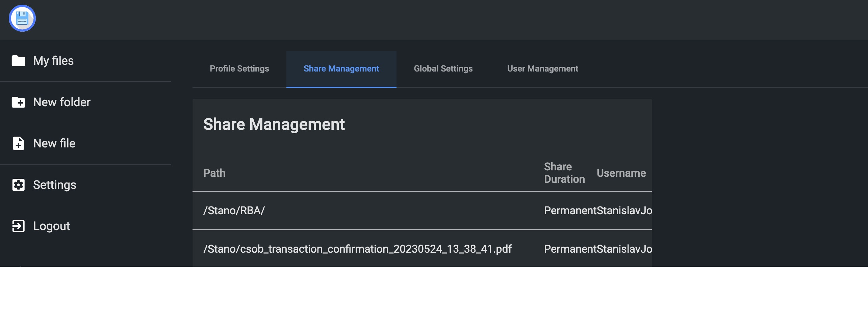Click the Logout arrow icon
Viewport: 868px width, 309px height.
[18, 226]
